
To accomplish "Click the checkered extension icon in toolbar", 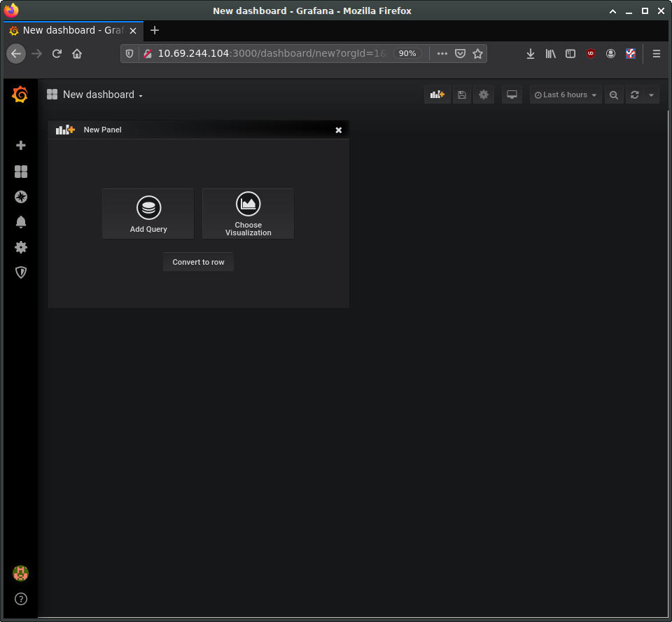I will (631, 54).
